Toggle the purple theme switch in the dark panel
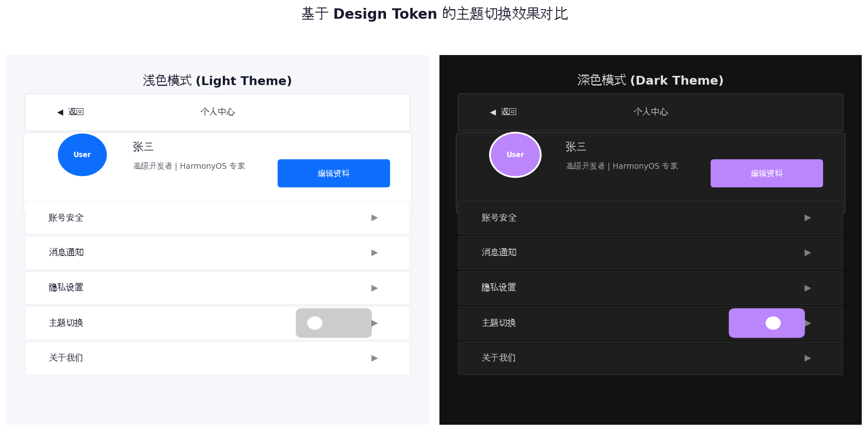The width and height of the screenshot is (868, 431). pos(767,323)
